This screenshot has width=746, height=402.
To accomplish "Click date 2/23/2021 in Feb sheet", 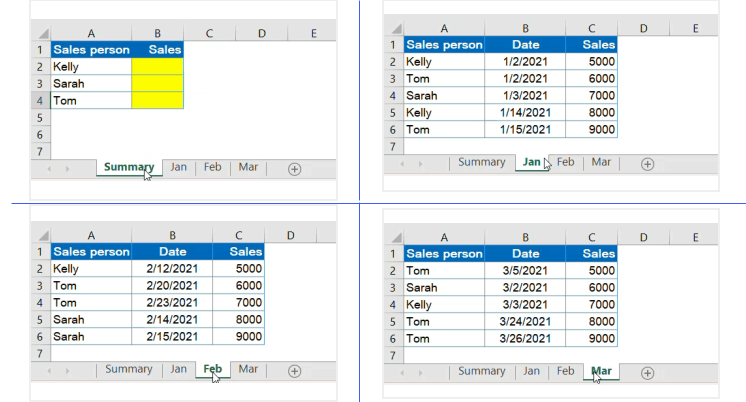I will (172, 303).
